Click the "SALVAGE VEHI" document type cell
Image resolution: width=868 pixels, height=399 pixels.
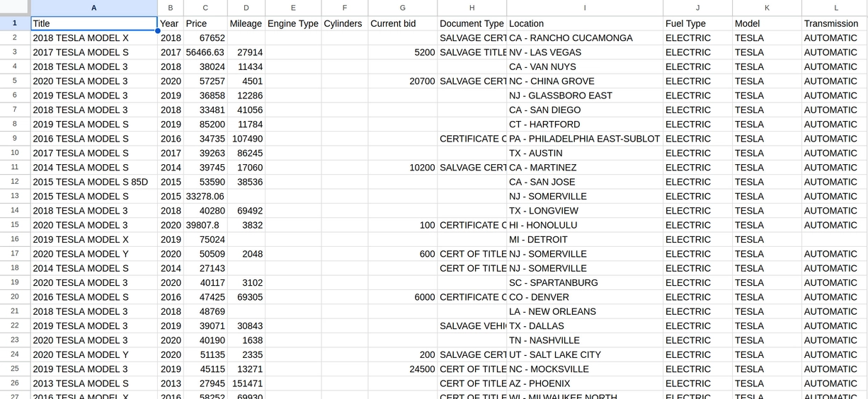coord(472,325)
